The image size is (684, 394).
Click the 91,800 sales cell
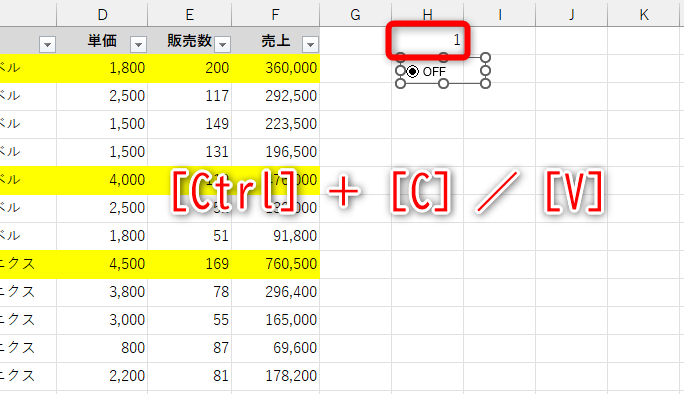pyautogui.click(x=276, y=236)
